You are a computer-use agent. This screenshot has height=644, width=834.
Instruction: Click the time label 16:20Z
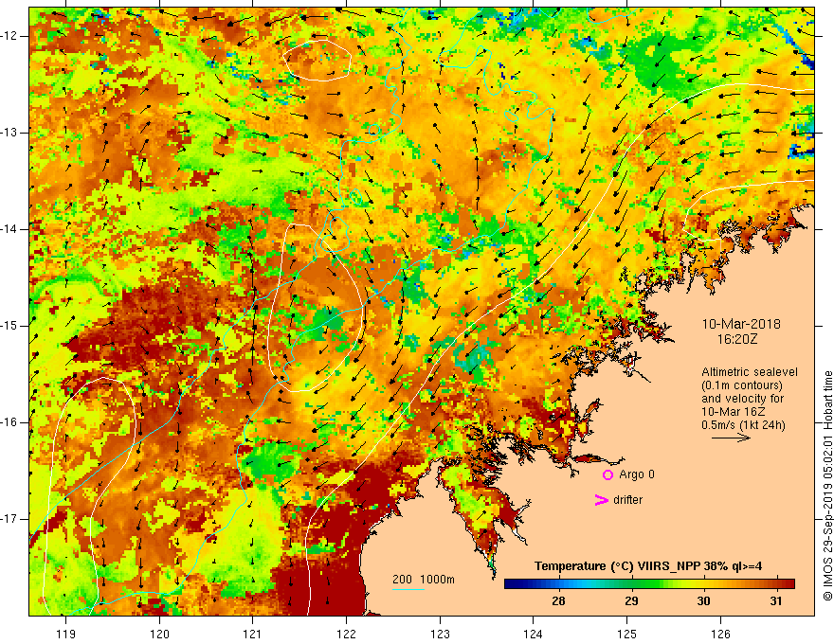736,339
